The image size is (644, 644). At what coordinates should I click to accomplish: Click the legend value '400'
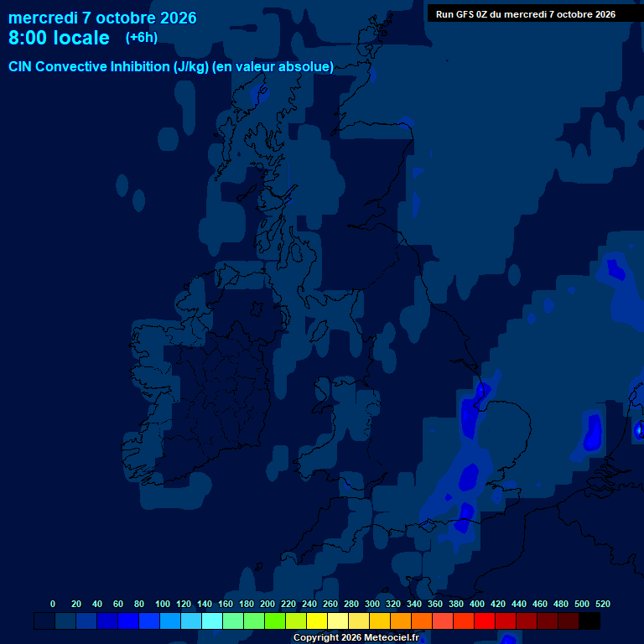pyautogui.click(x=477, y=604)
